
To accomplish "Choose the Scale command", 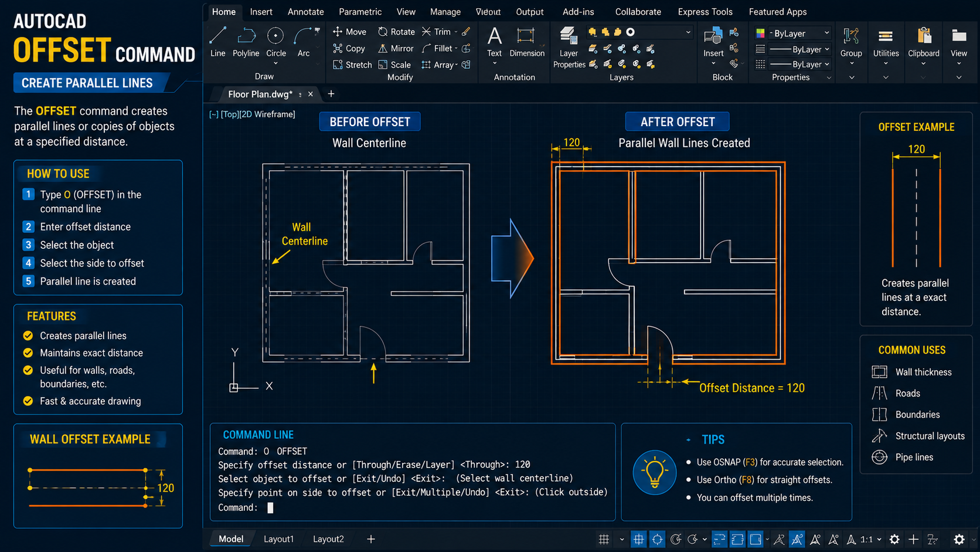I will 394,65.
